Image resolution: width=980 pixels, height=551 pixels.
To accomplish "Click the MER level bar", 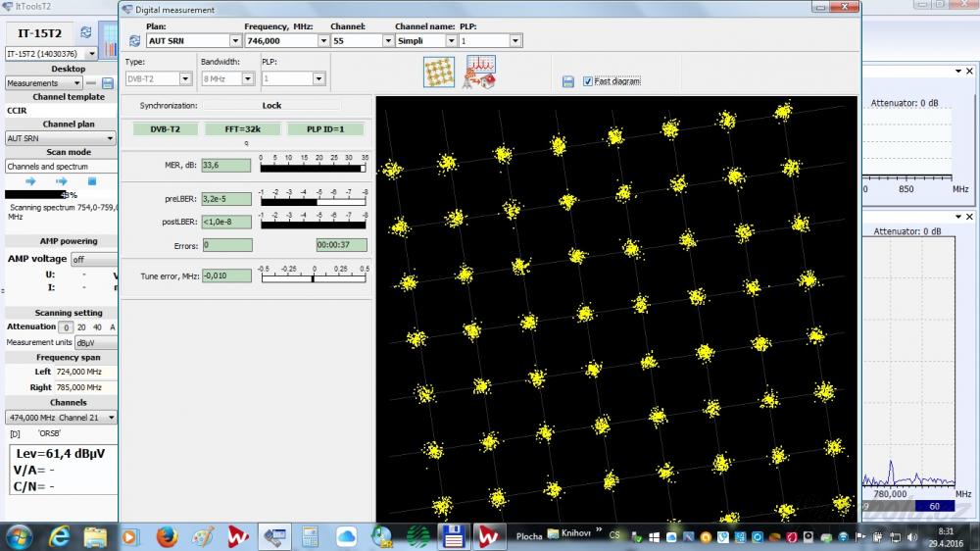I will (314, 169).
